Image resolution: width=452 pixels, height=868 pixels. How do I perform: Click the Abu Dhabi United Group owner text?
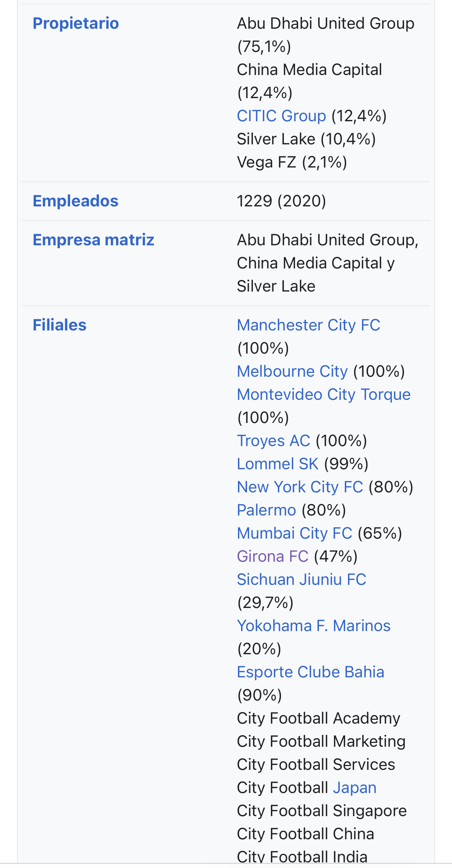326,23
